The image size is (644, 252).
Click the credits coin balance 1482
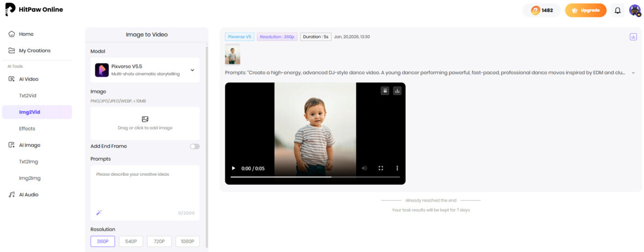click(541, 10)
